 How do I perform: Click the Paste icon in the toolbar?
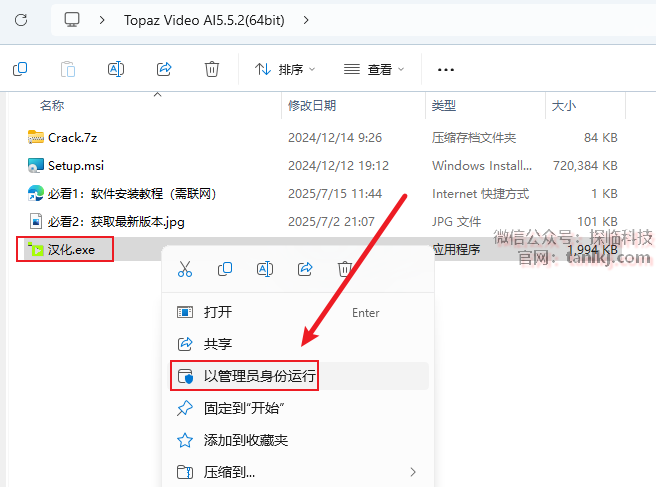[x=68, y=69]
